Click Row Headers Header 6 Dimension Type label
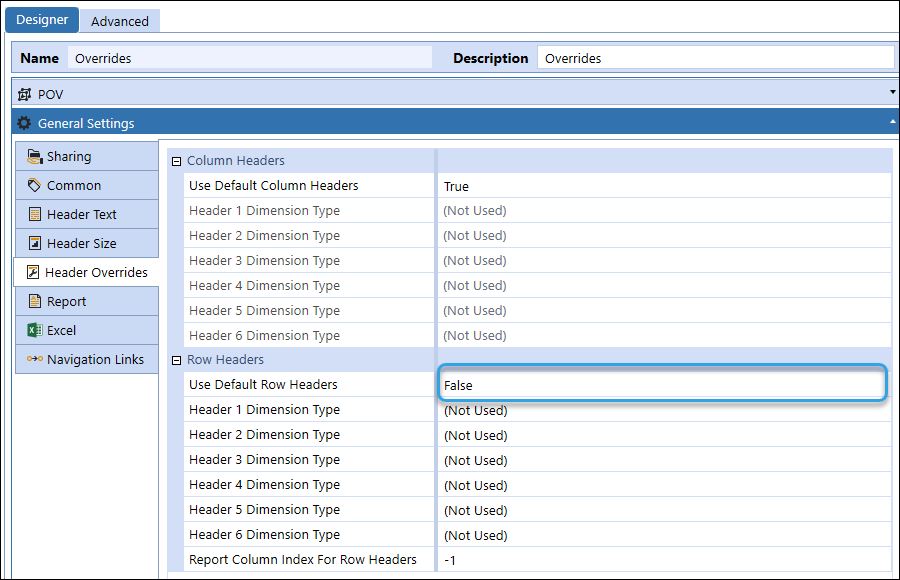The height and width of the screenshot is (580, 900). (265, 535)
